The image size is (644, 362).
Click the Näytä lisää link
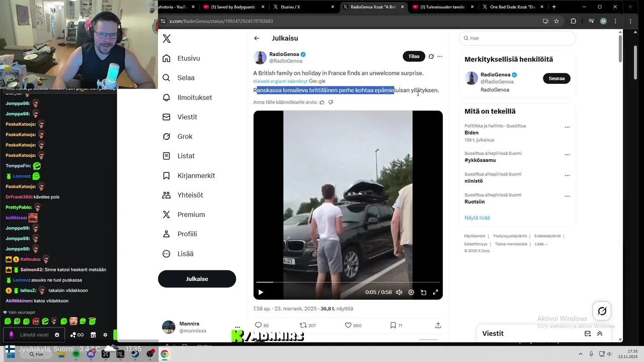pos(477,218)
